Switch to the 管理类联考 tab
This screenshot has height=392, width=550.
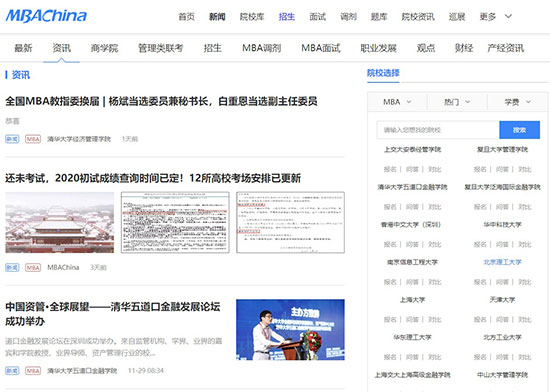pos(160,48)
